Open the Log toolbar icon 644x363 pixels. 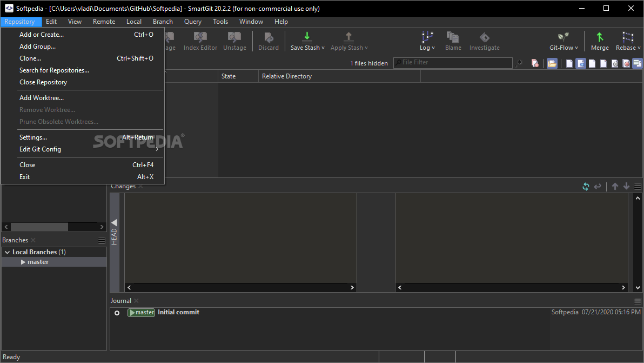coord(427,37)
